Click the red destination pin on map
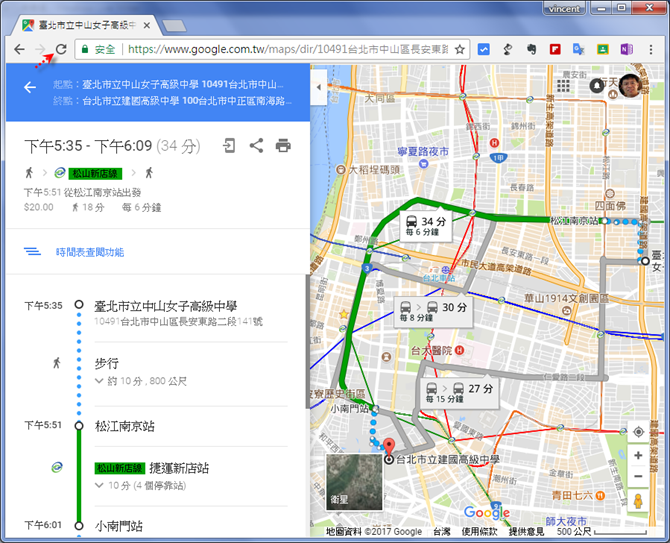This screenshot has height=543, width=670. (x=388, y=447)
